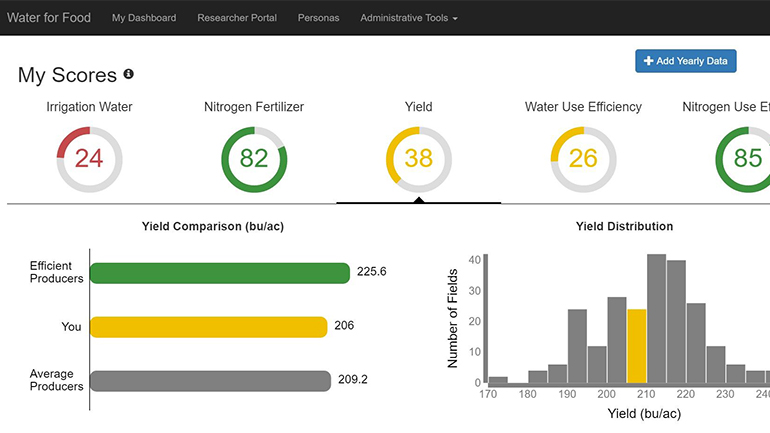
Task: Click the green Efficient Producers bar
Action: coord(220,273)
